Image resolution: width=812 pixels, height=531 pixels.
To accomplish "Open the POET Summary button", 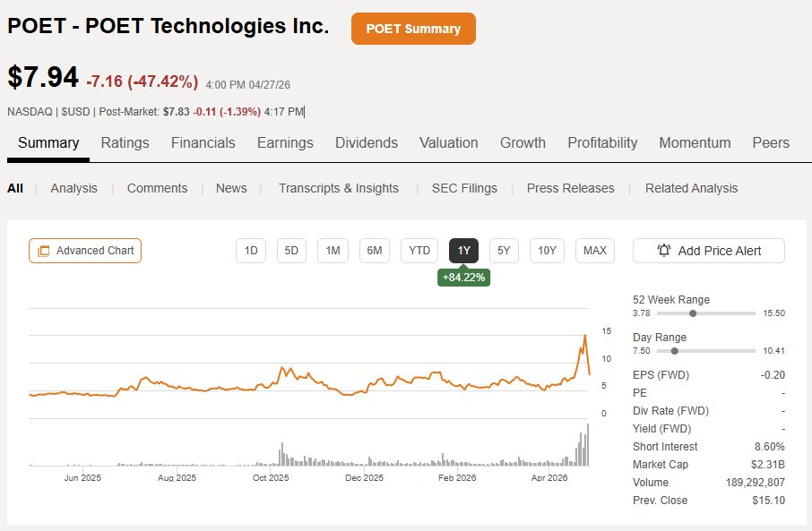I will point(413,29).
